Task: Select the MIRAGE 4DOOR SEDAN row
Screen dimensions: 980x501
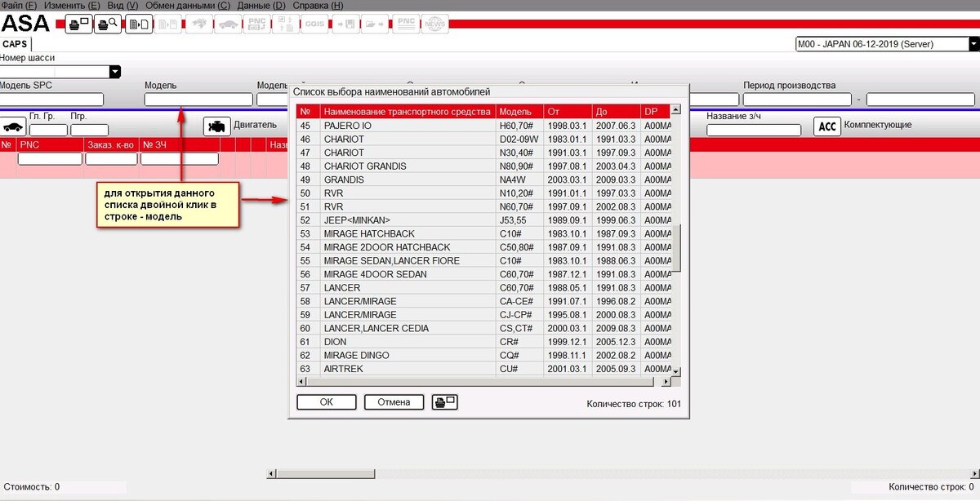Action: click(x=483, y=274)
